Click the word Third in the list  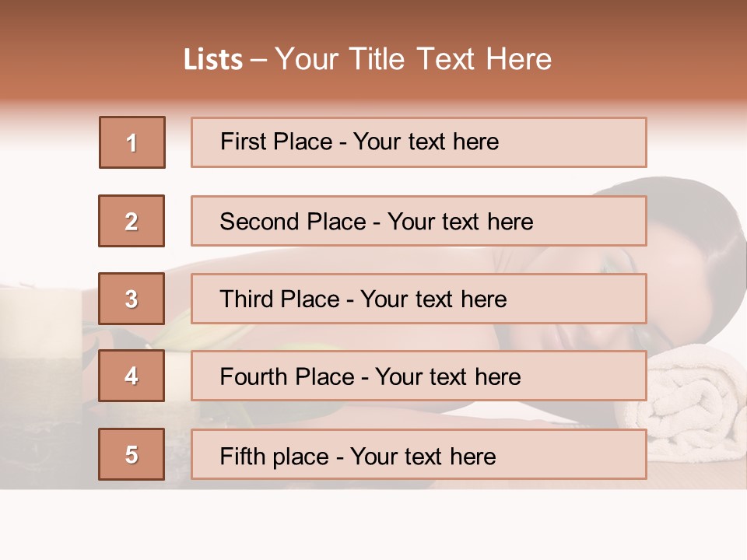click(247, 299)
